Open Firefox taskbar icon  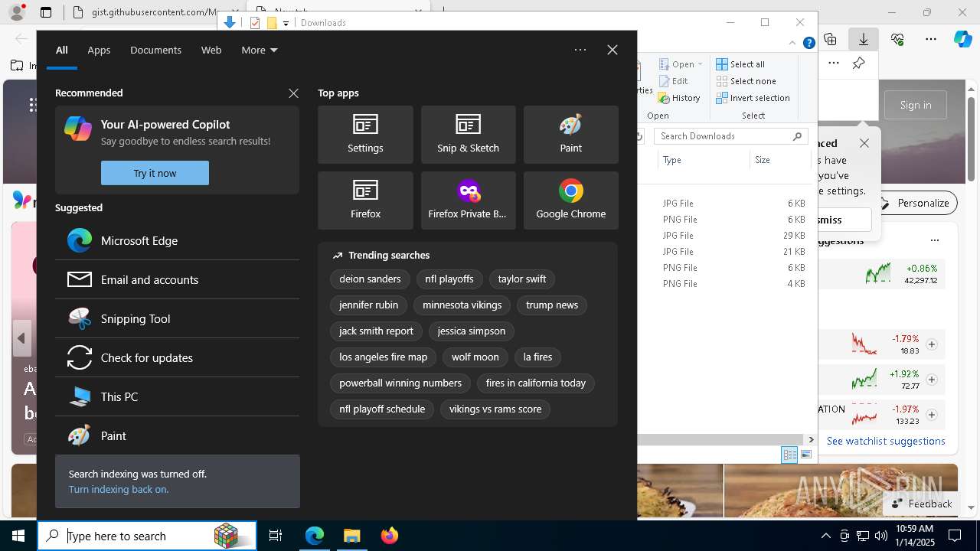(x=390, y=536)
